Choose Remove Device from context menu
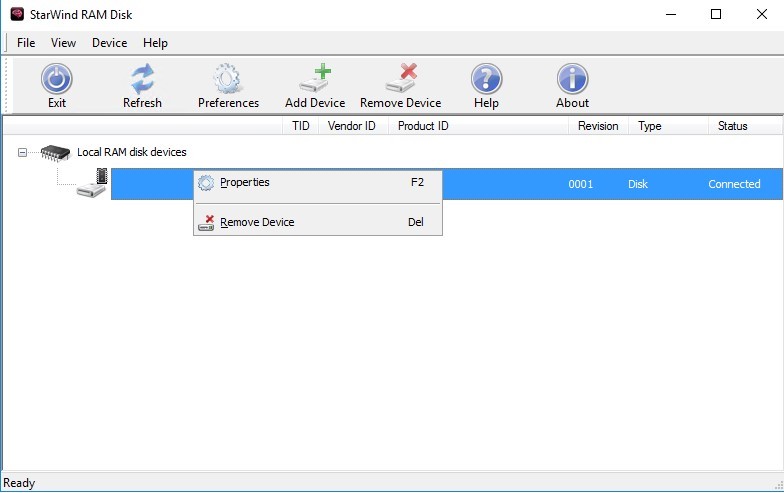Image resolution: width=784 pixels, height=493 pixels. click(318, 222)
